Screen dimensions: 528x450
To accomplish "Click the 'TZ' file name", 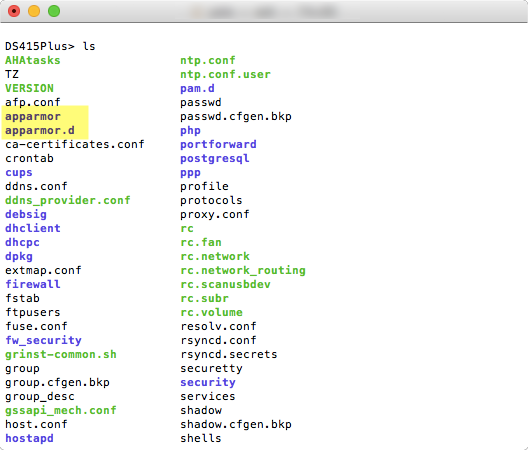I will tap(12, 74).
